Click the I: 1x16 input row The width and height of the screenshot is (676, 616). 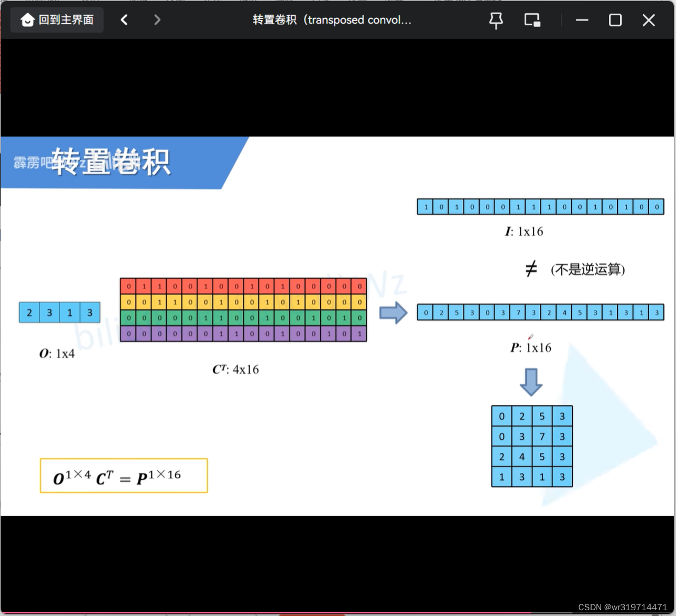[540, 206]
